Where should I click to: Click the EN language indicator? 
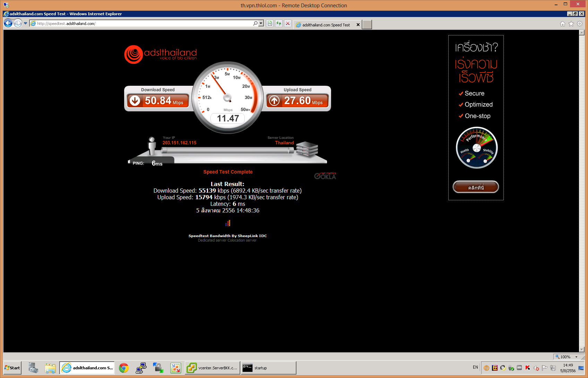pyautogui.click(x=475, y=367)
